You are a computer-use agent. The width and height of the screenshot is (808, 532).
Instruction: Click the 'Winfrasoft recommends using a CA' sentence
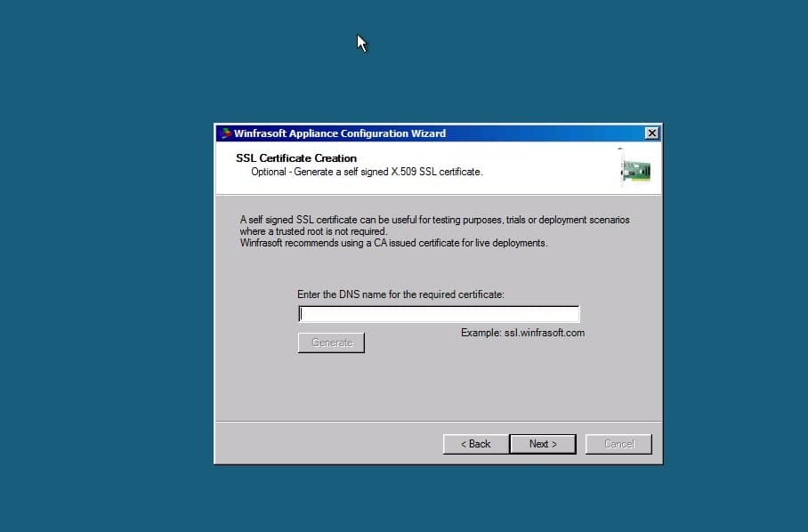click(393, 243)
